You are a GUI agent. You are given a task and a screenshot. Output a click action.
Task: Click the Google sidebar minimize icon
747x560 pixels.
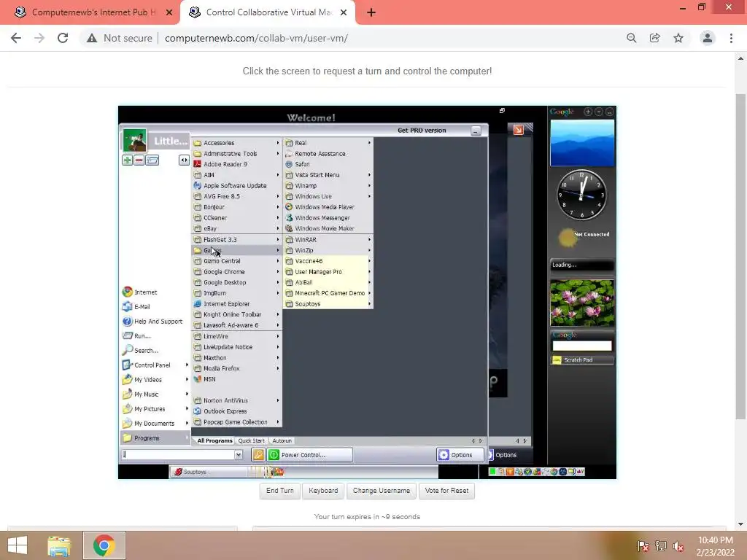(x=609, y=112)
